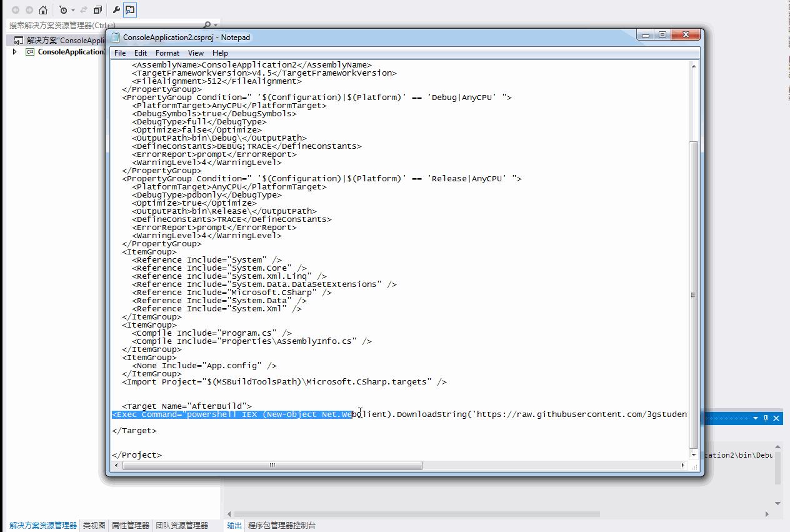Click the OutputPath bin\Debug\ line
The image size is (790, 532).
(219, 138)
